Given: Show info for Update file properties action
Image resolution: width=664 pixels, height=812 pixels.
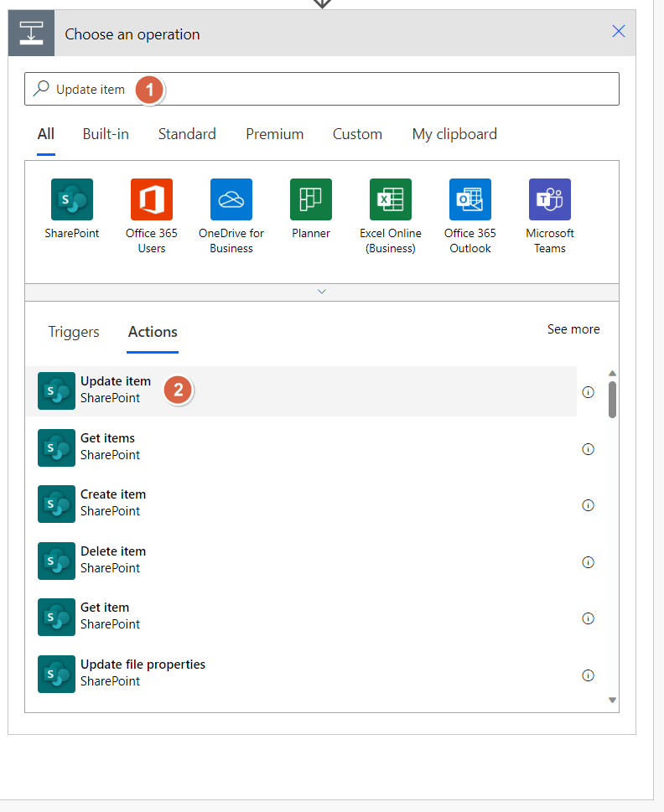Looking at the screenshot, I should tap(588, 675).
